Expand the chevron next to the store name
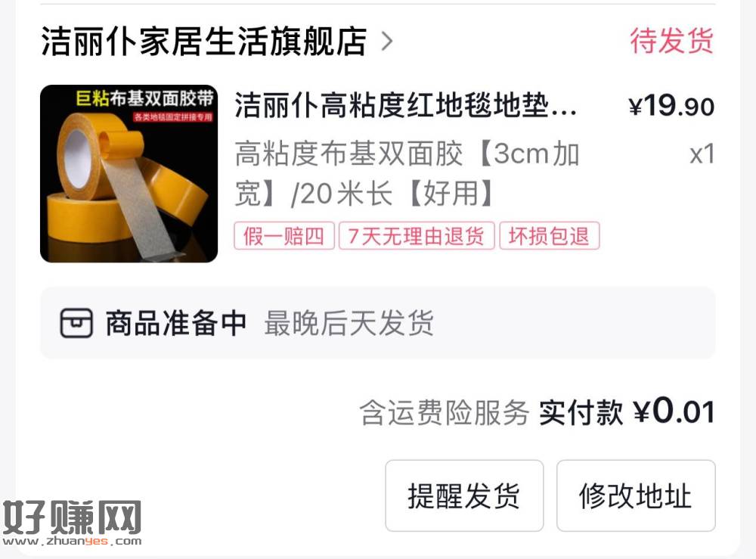 coord(386,42)
